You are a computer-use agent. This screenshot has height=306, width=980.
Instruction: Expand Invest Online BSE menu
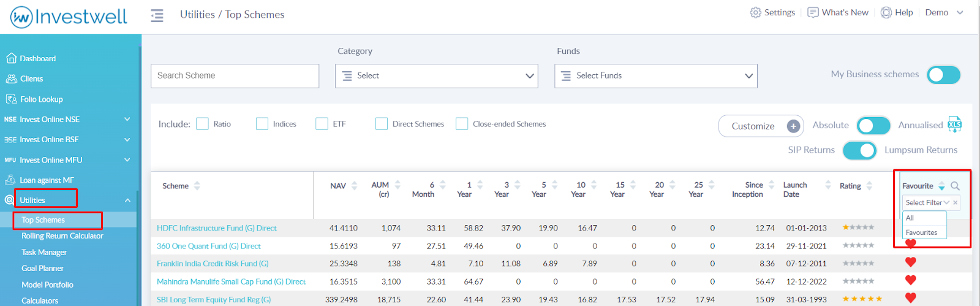tap(127, 139)
